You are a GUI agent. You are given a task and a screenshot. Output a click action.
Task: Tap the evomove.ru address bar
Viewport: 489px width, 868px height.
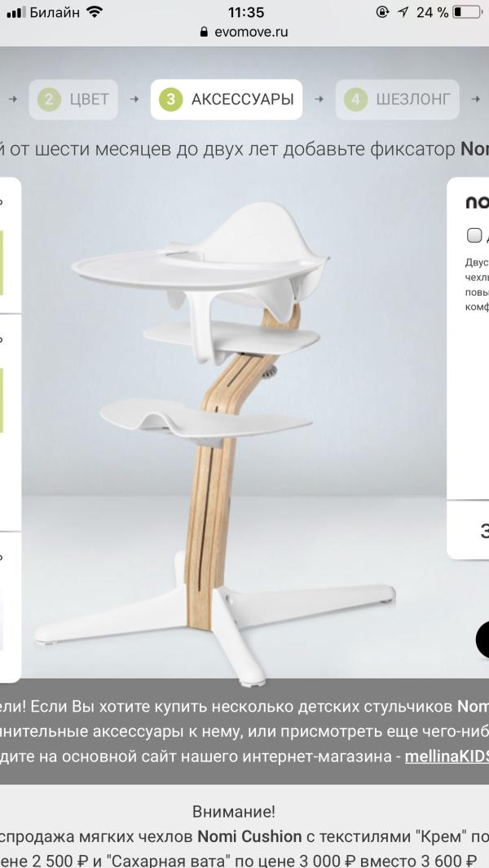click(x=244, y=32)
